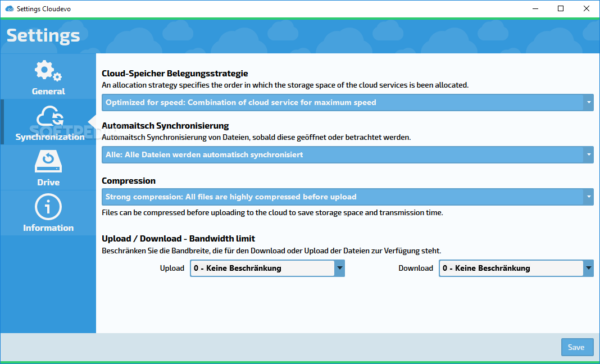Switch to the Drive tab label
The width and height of the screenshot is (600, 364).
48,182
